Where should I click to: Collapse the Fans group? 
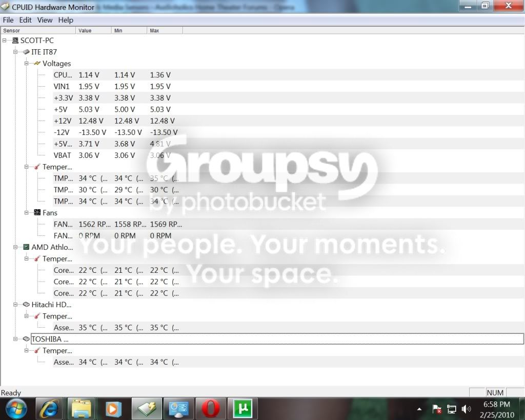(x=27, y=213)
